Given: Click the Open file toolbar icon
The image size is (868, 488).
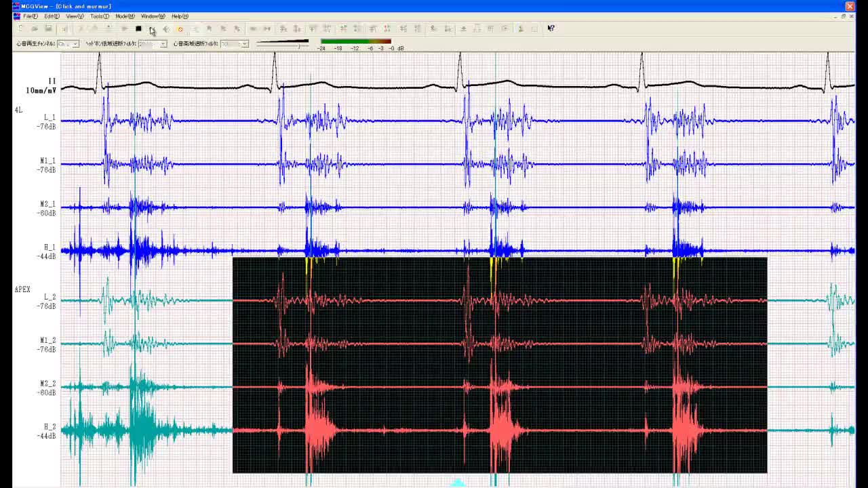Looking at the screenshot, I should [35, 28].
